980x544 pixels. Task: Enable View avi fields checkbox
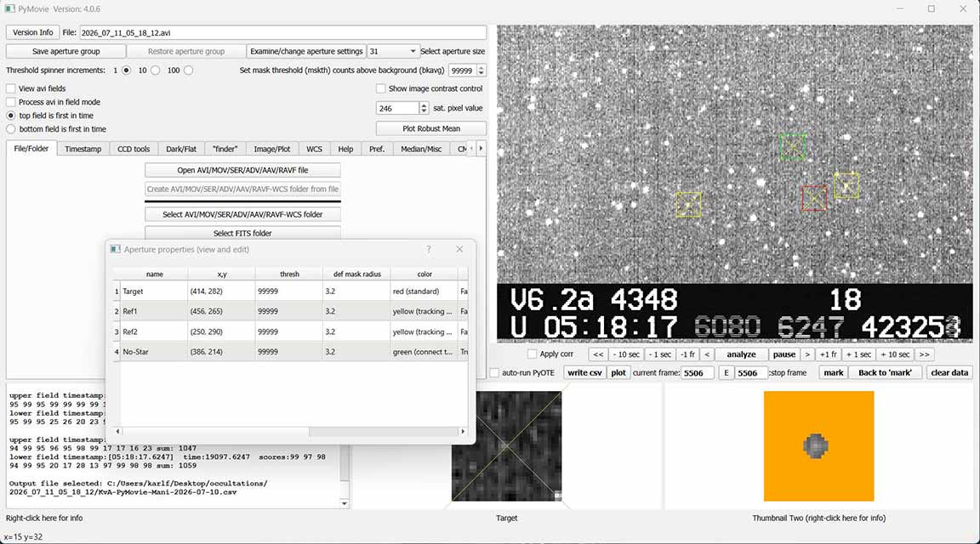(10, 88)
